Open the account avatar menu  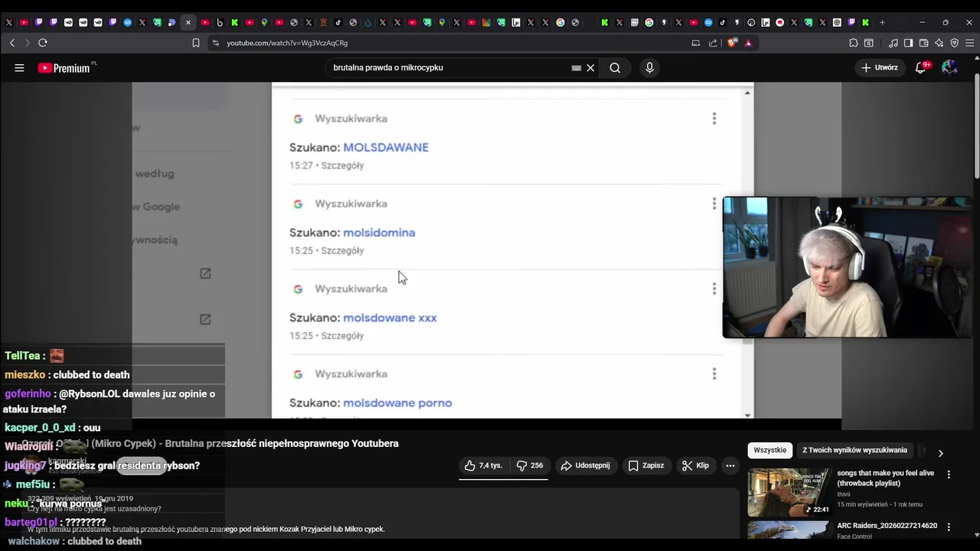949,67
